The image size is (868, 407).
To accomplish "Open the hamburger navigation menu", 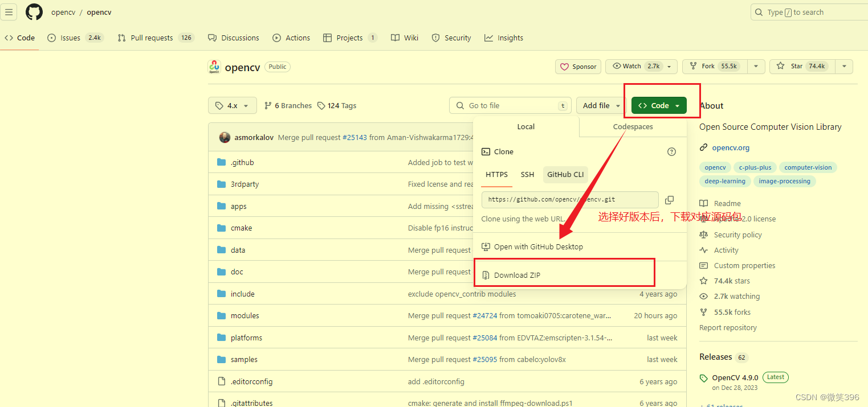I will [x=9, y=12].
